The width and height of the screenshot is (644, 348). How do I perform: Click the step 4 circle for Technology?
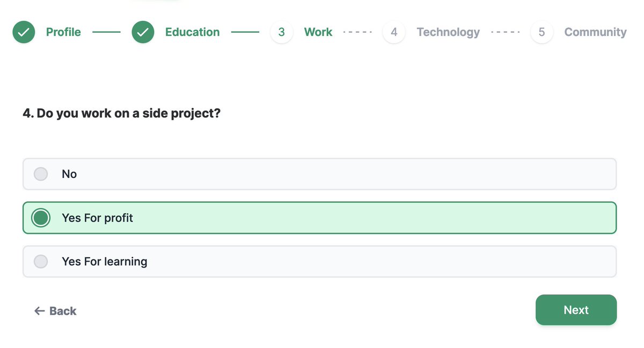click(394, 32)
